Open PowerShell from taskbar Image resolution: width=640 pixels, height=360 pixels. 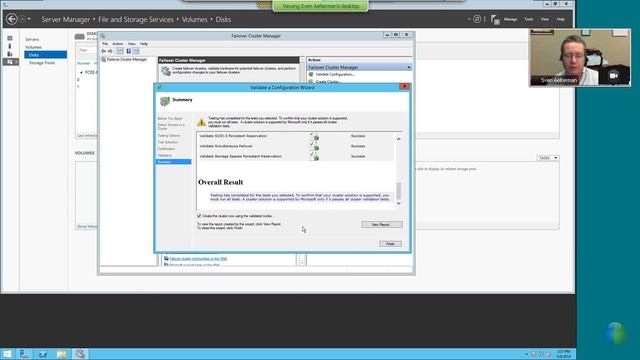pyautogui.click(x=43, y=354)
